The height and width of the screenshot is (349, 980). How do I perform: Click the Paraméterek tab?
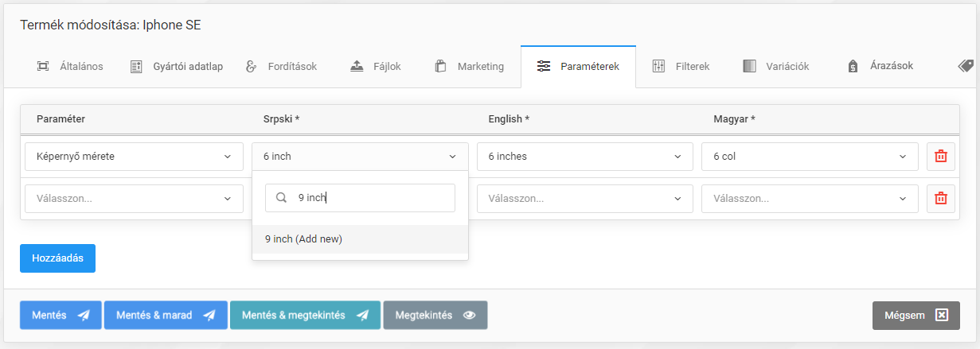(x=578, y=67)
